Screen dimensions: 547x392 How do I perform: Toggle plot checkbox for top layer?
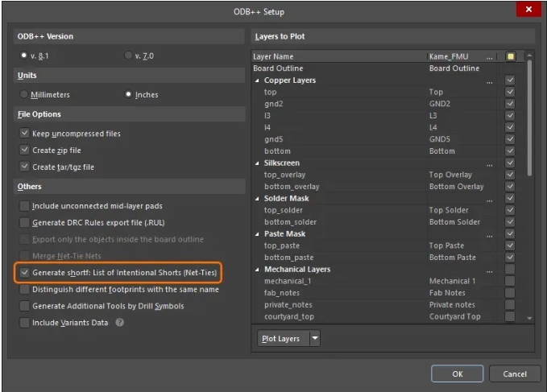510,92
